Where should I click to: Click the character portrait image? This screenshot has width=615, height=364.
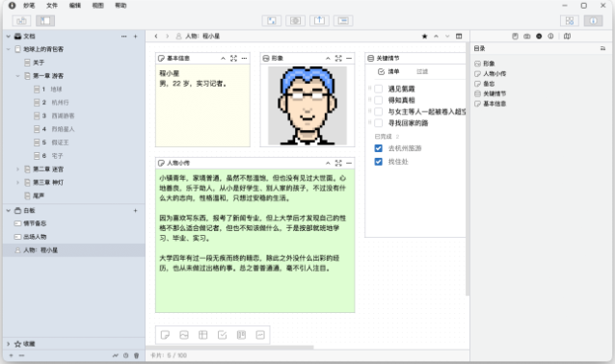point(307,106)
